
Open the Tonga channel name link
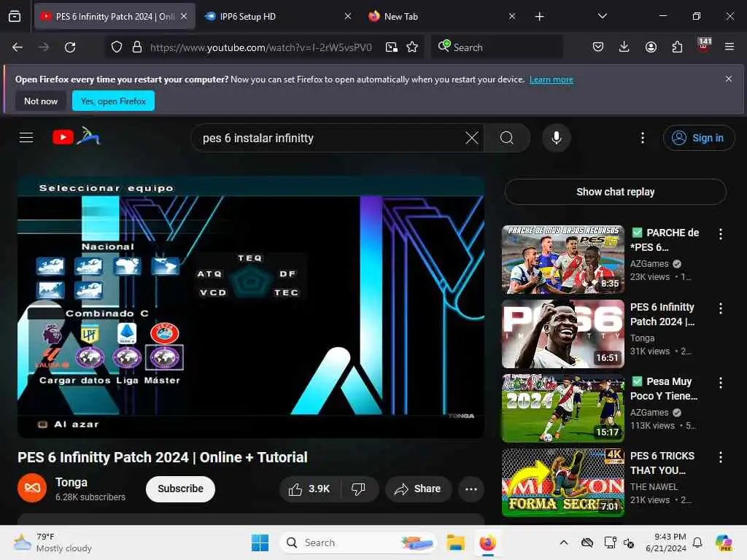(x=71, y=483)
